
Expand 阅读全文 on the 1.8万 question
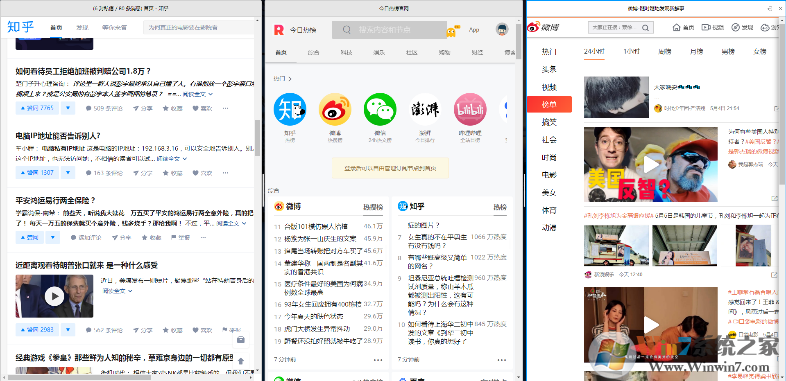click(198, 94)
